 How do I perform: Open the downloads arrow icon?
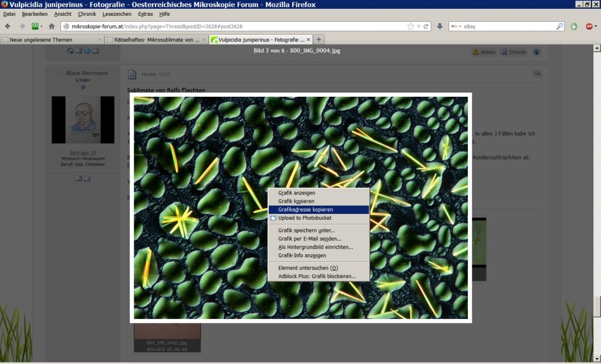(x=440, y=26)
